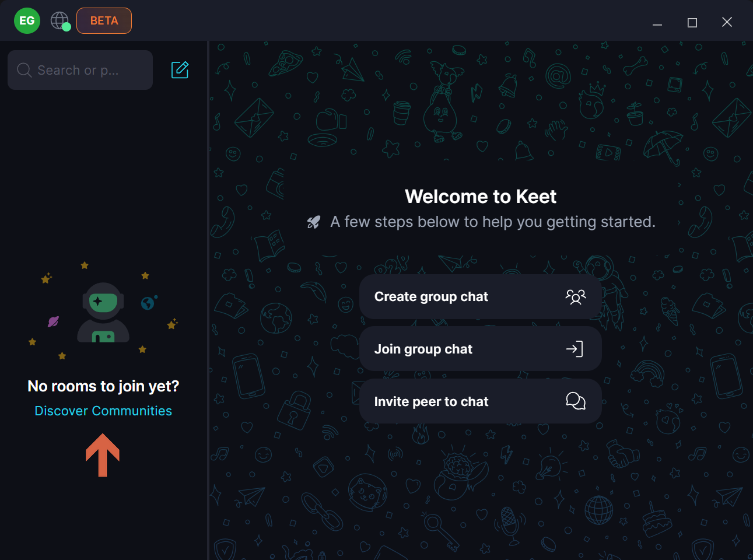Select the Create group chat label
The image size is (753, 560).
click(431, 297)
